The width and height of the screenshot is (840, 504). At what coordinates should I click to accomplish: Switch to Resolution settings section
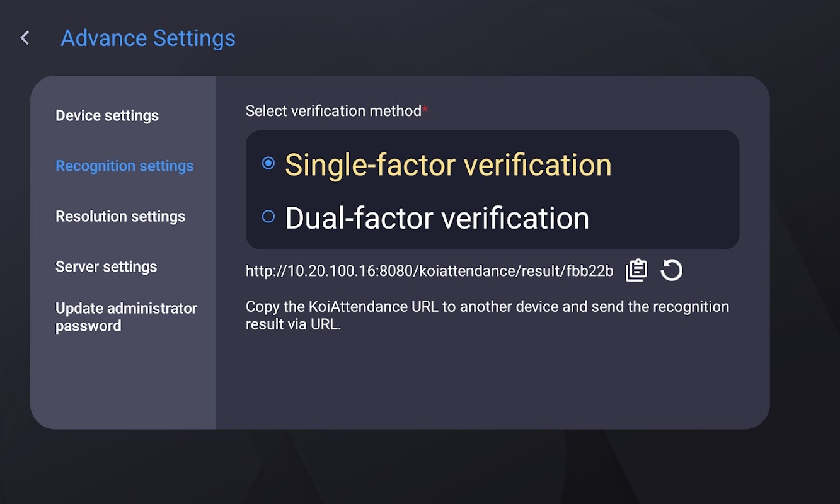[120, 217]
